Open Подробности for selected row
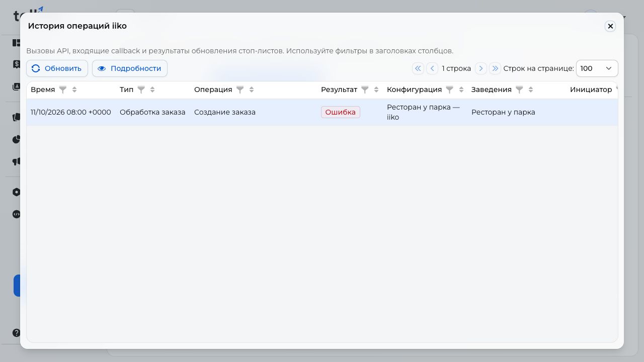The width and height of the screenshot is (644, 362). point(130,68)
